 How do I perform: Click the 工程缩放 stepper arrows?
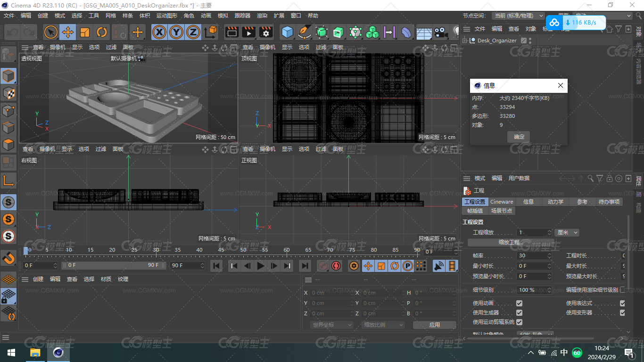pyautogui.click(x=549, y=232)
